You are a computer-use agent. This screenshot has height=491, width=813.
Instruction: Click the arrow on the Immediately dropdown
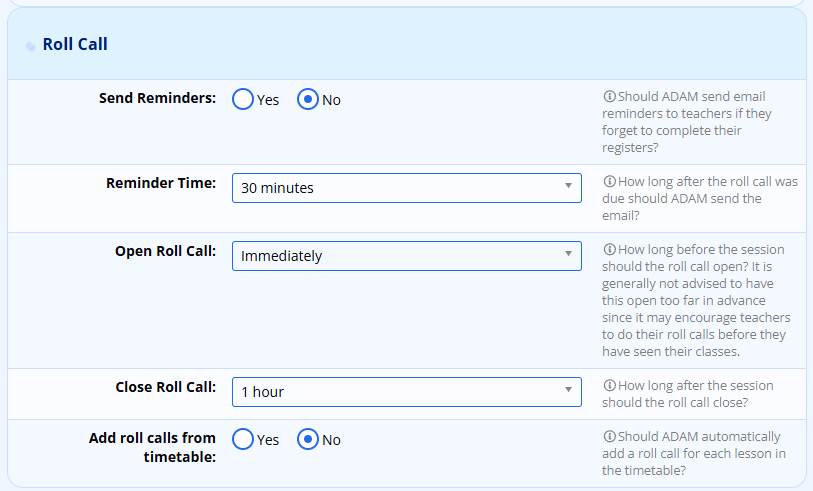click(x=568, y=255)
